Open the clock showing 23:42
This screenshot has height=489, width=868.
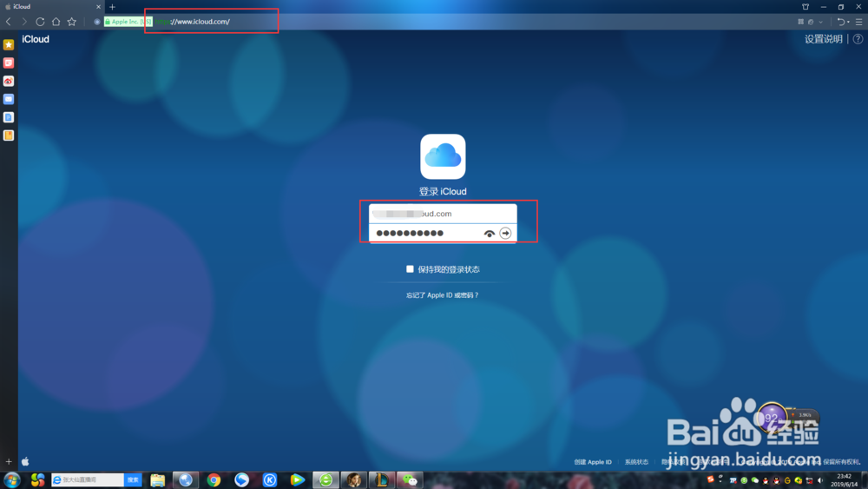(844, 480)
